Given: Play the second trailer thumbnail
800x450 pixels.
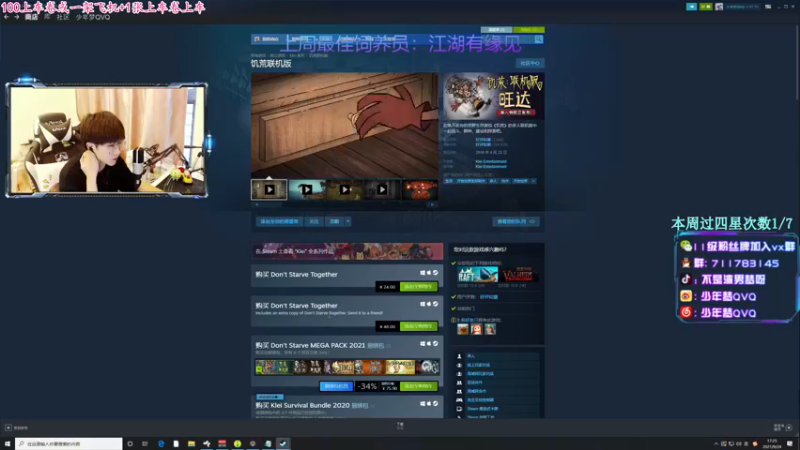Looking at the screenshot, I should [x=307, y=190].
